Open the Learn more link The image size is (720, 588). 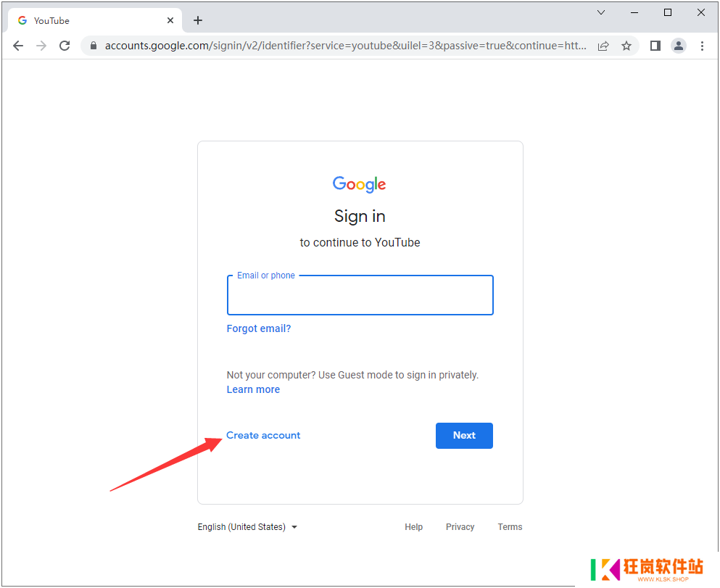(253, 389)
